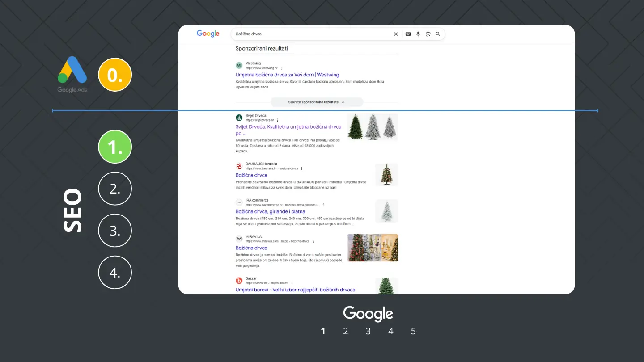Start voice search with microphone icon

click(418, 34)
